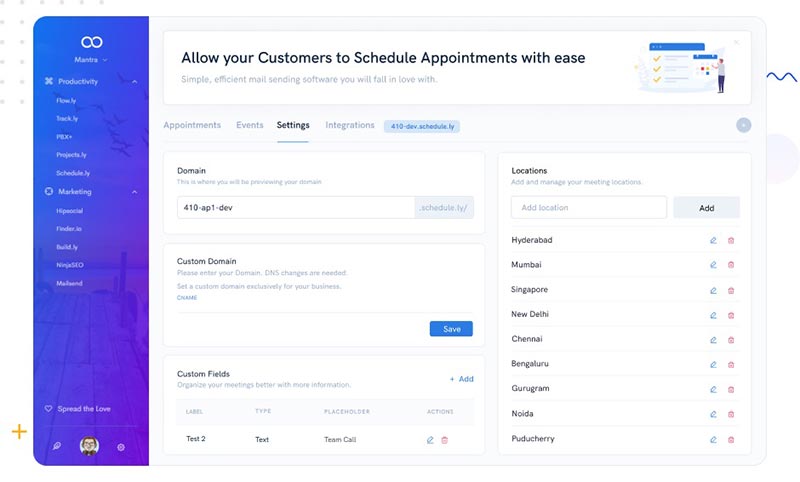Open the user avatar profile
This screenshot has width=800, height=482.
89,446
